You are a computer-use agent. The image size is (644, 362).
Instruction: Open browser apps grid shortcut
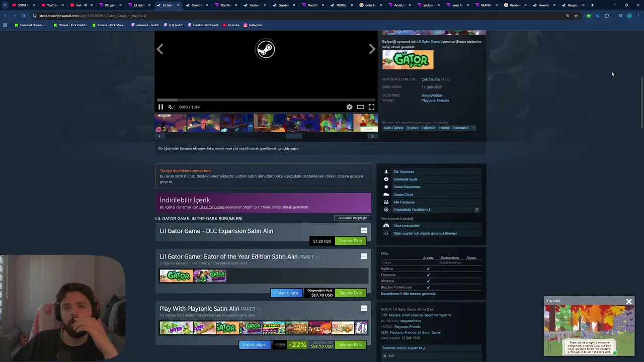(5, 25)
